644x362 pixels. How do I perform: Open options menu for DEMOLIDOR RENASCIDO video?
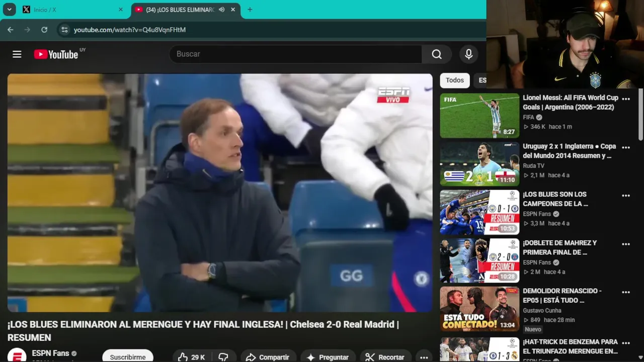(626, 292)
